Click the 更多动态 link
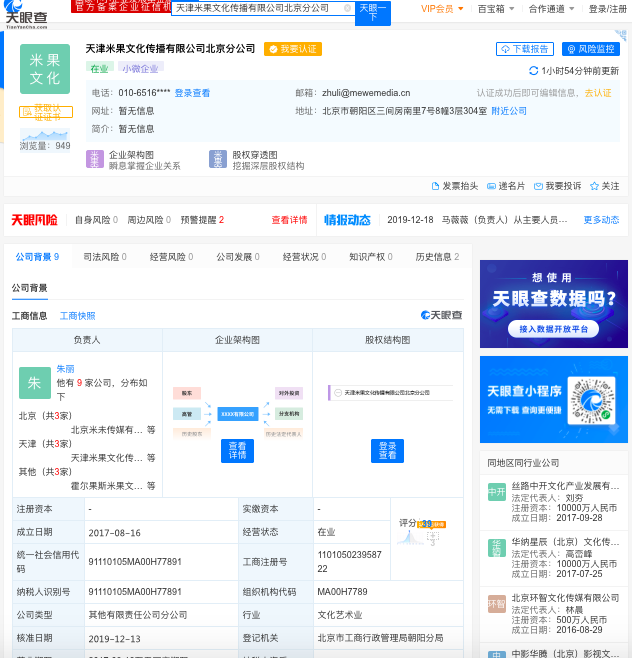Viewport: 632px width, 658px height. pyautogui.click(x=601, y=220)
